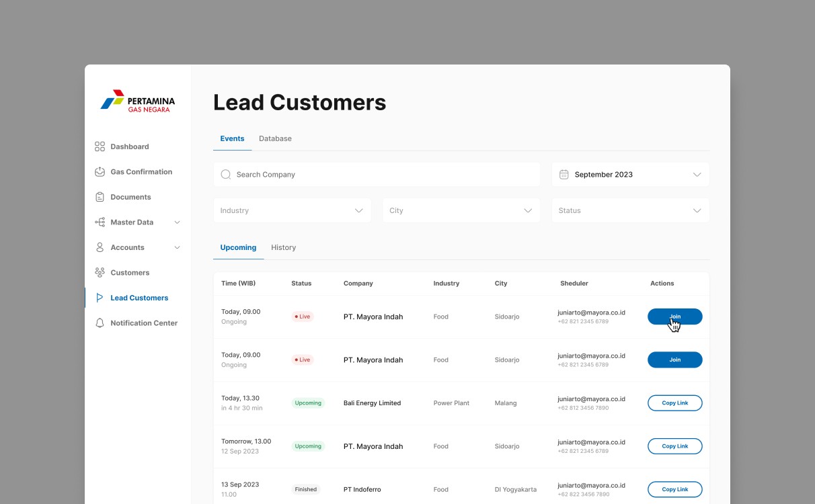Copy Link for PT Indoferro event

[675, 489]
